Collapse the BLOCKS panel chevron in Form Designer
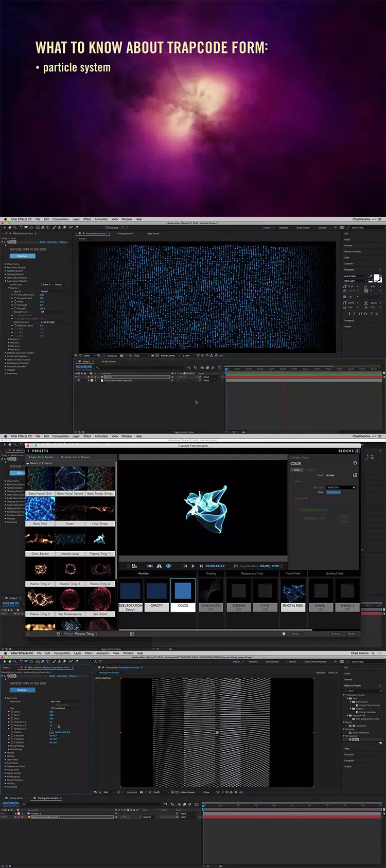Screen dimensions: 386x868 point(357,451)
